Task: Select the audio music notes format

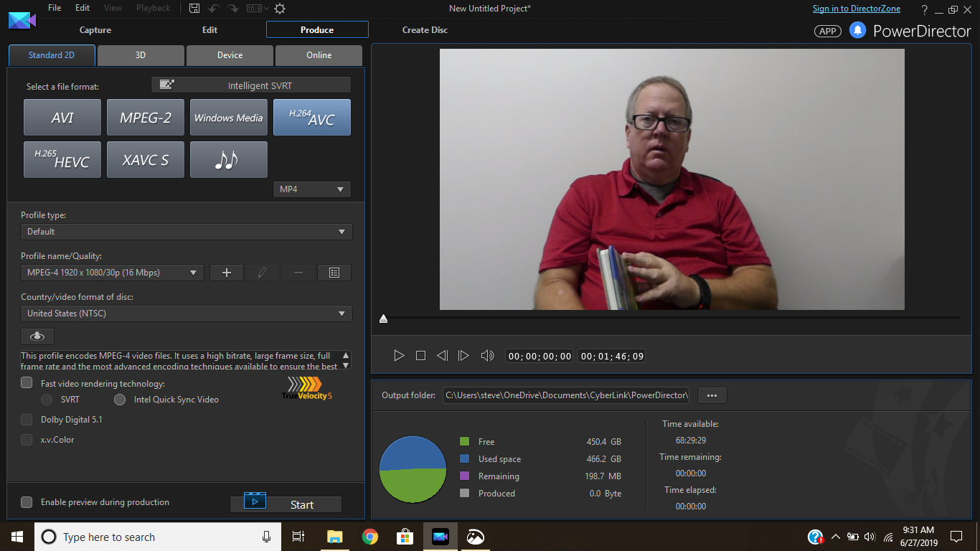Action: [x=228, y=159]
